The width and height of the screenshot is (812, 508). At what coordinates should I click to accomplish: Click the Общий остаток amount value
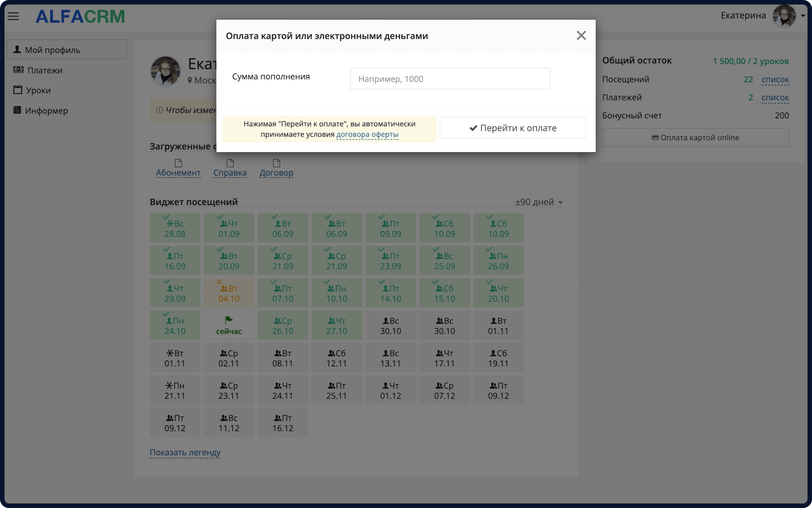coord(750,61)
